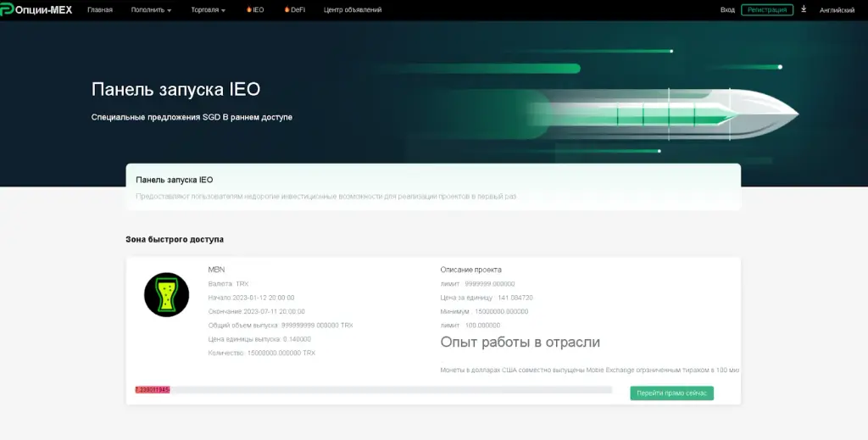Select the Валюта: TRX line
The image size is (868, 440).
pyautogui.click(x=229, y=284)
